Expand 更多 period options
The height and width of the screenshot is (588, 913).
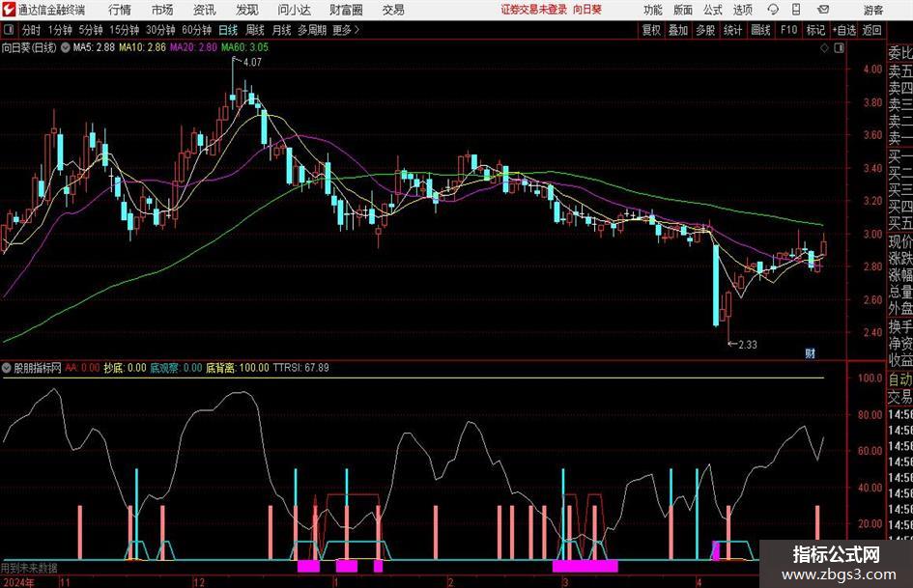(x=346, y=30)
